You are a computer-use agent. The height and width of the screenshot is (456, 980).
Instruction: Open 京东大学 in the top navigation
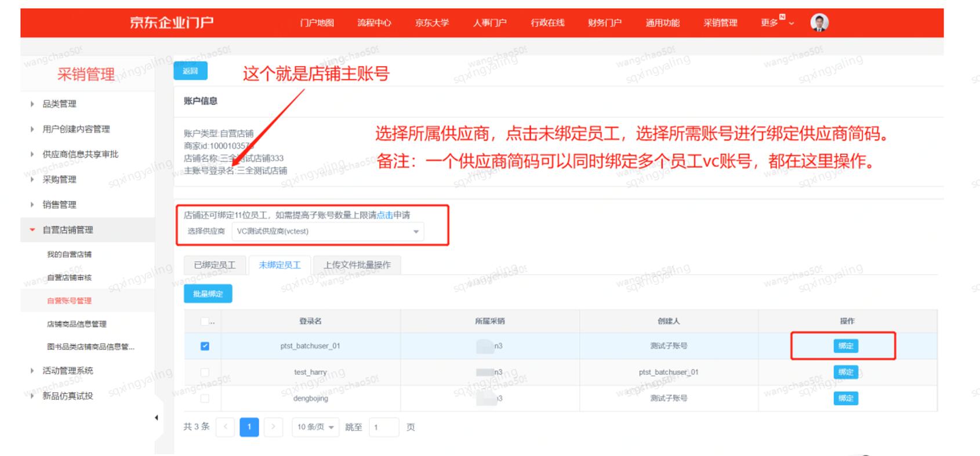click(432, 23)
